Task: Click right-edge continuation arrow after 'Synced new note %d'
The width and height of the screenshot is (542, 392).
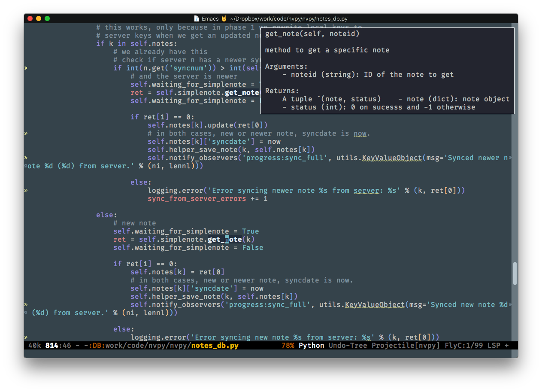Action: (x=509, y=304)
